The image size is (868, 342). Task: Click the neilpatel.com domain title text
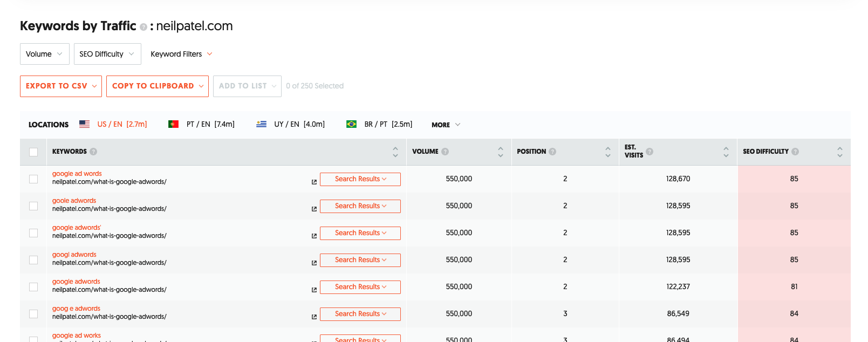[194, 26]
